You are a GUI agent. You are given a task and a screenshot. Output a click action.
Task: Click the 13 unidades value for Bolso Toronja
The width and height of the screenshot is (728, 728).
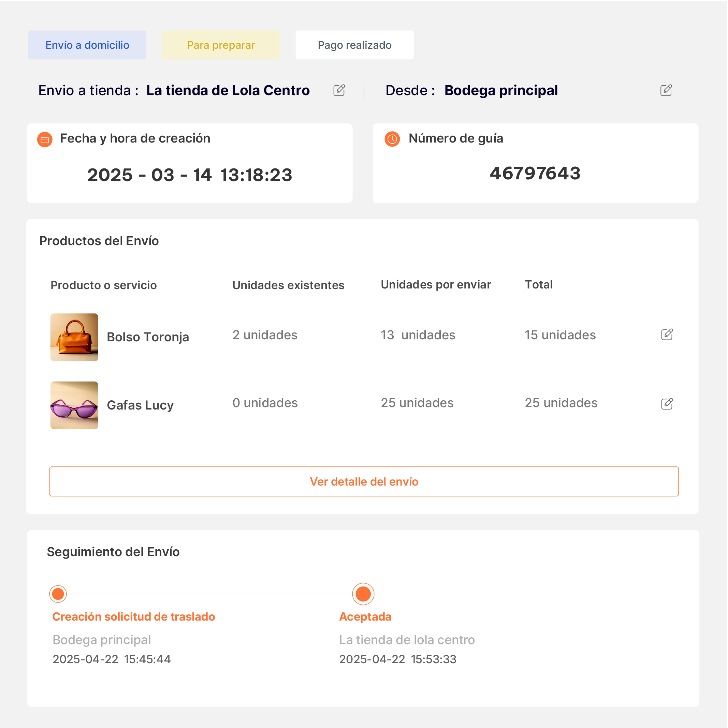click(418, 335)
